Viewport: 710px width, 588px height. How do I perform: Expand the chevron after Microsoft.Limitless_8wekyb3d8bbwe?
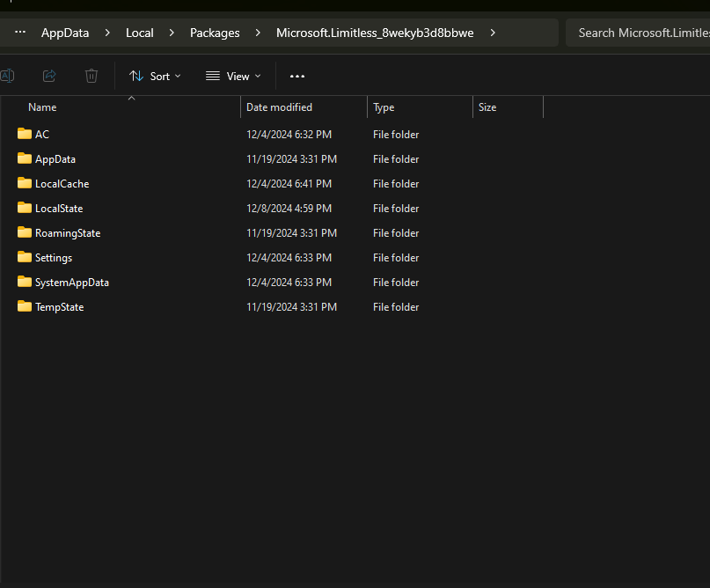(x=493, y=33)
